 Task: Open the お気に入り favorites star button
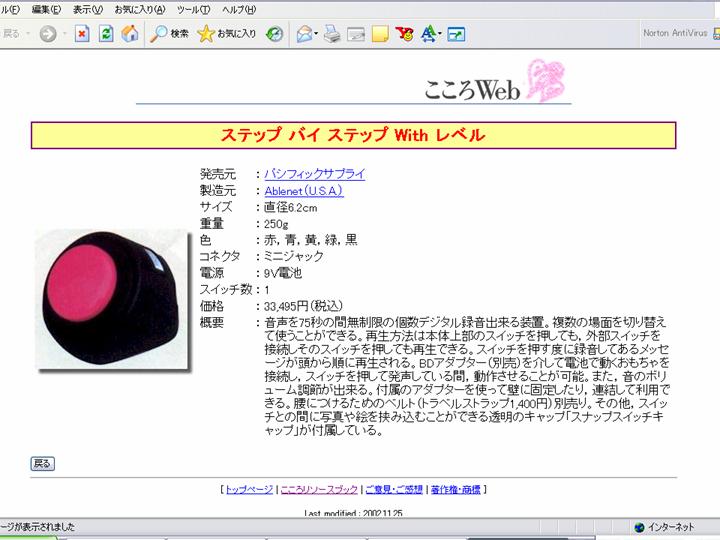(x=226, y=34)
